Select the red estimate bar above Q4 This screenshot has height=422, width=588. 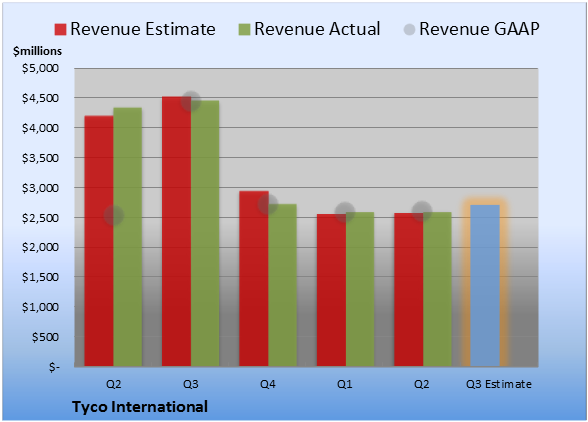254,279
